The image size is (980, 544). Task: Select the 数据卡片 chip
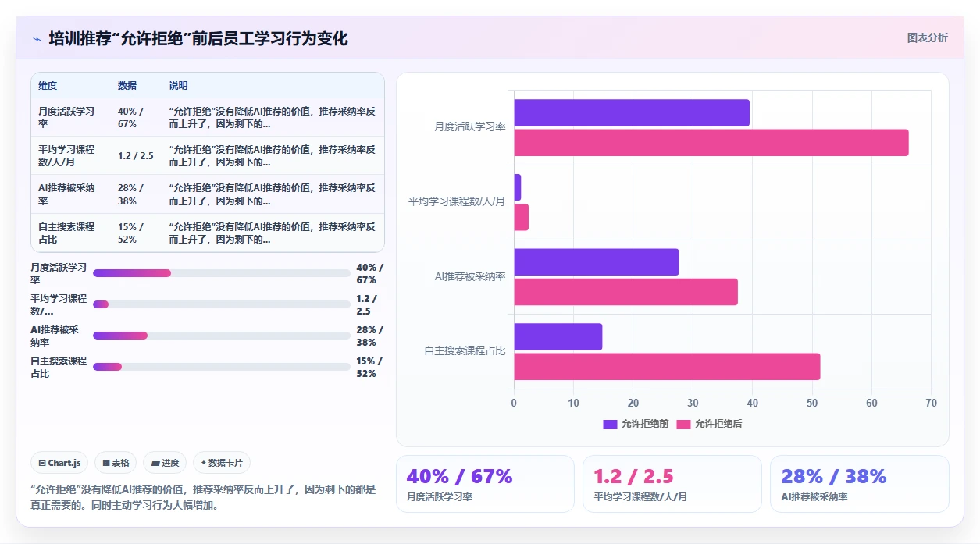[222, 463]
